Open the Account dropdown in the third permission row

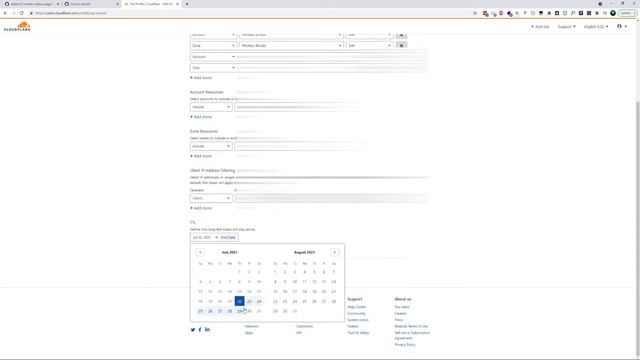click(x=213, y=57)
